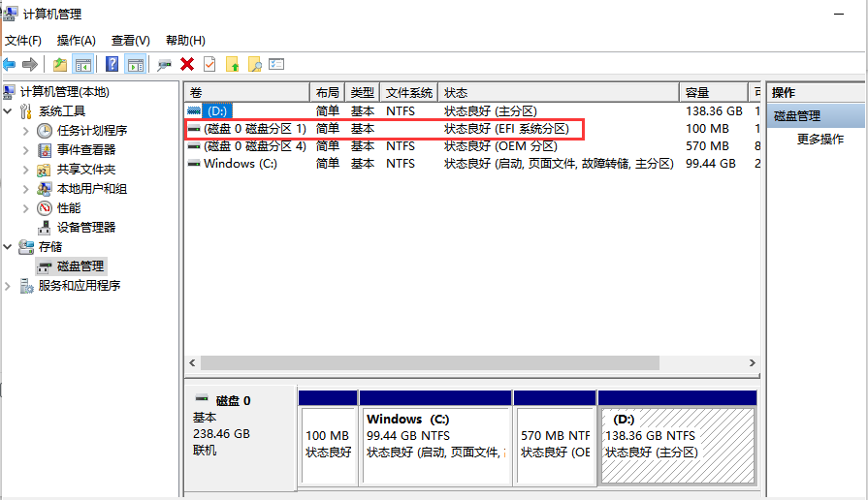Collapse the 系统工具 tree node
The image size is (868, 500).
[9, 111]
